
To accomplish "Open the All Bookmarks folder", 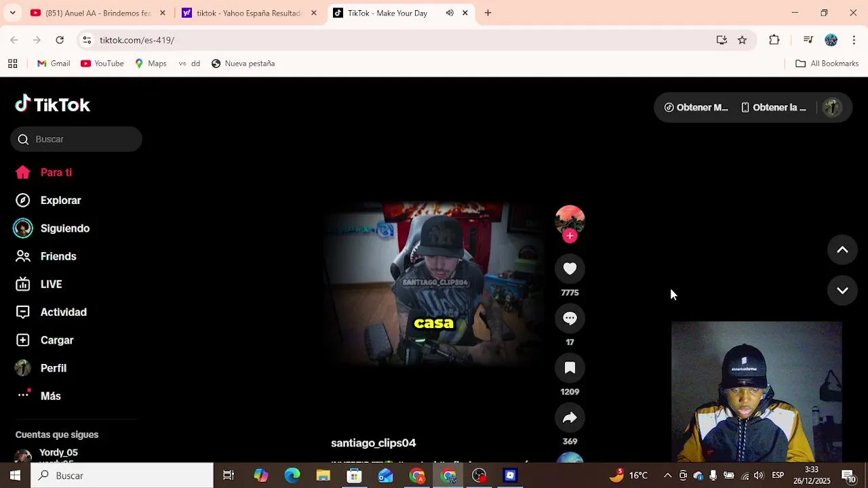I will (827, 64).
